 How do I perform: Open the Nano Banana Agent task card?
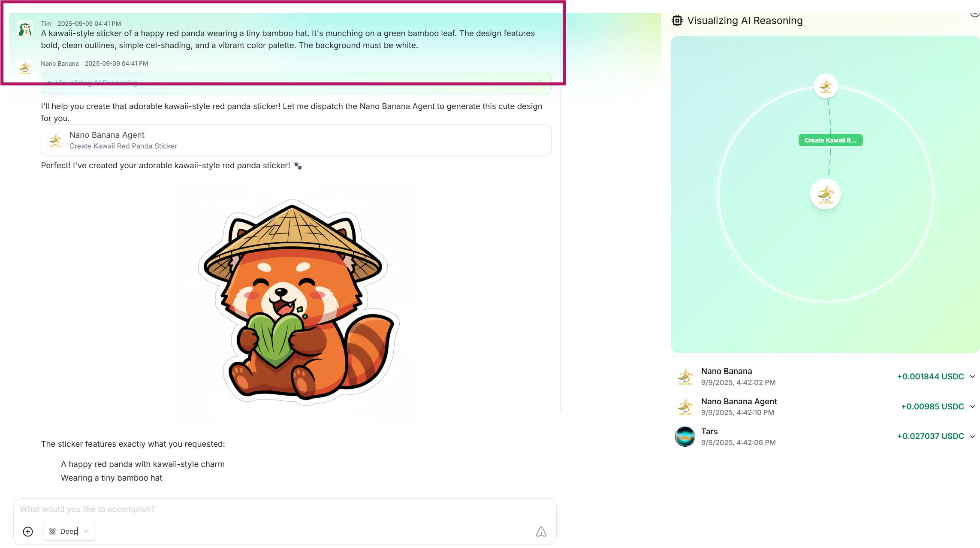pyautogui.click(x=296, y=140)
